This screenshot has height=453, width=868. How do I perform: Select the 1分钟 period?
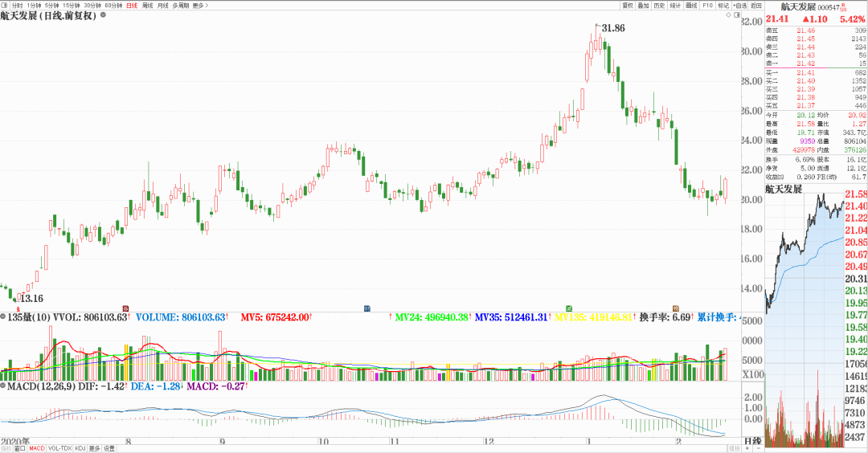pyautogui.click(x=35, y=6)
